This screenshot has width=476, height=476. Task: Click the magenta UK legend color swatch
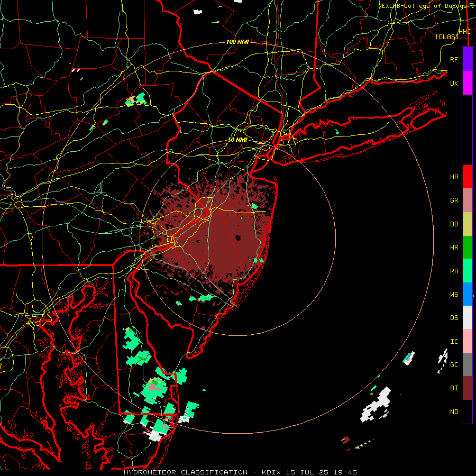467,83
